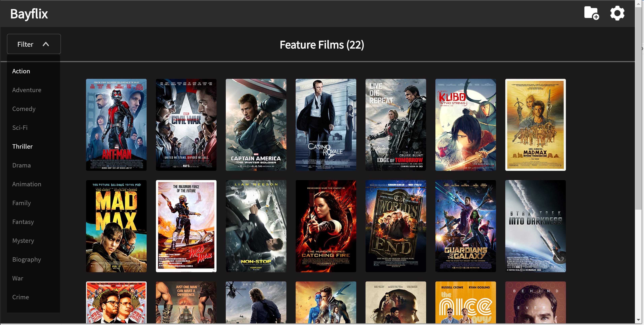Screen dimensions: 644x325
Task: Select the Action genre filter
Action: (x=21, y=71)
